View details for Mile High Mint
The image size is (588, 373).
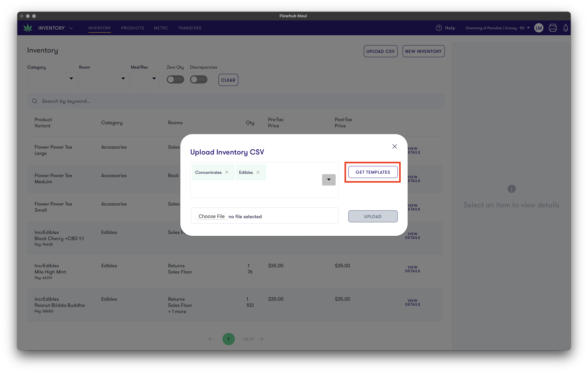pyautogui.click(x=412, y=269)
